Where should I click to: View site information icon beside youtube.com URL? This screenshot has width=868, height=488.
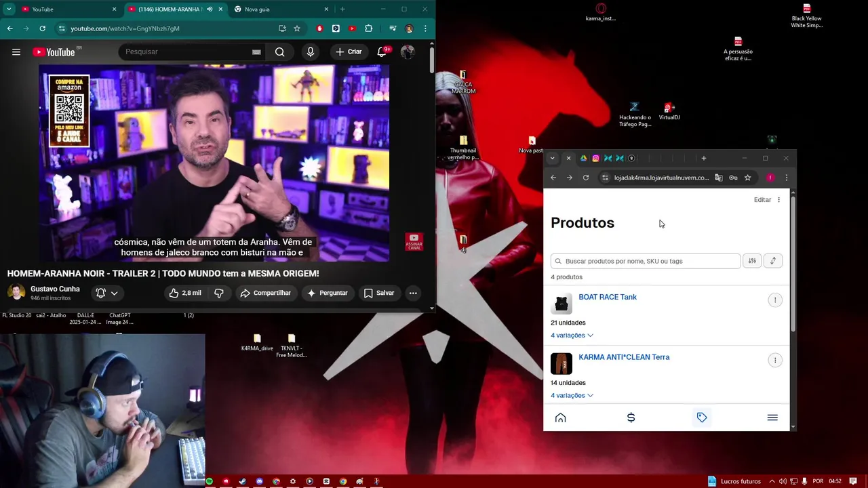click(x=62, y=28)
